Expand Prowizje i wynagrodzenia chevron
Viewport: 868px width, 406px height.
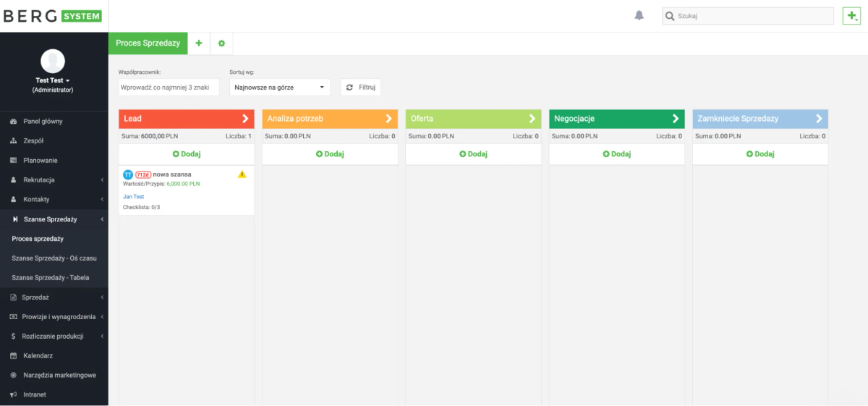(102, 317)
